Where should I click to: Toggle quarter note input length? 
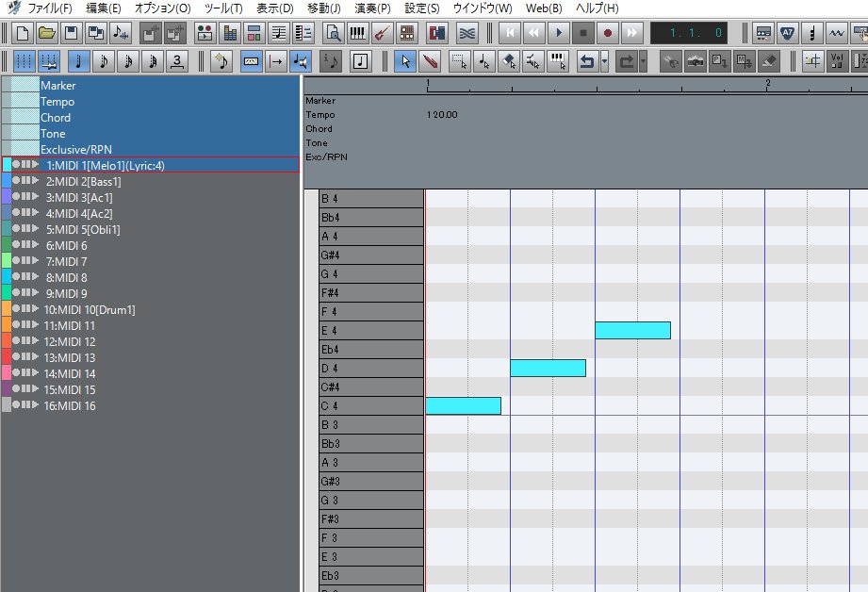79,61
